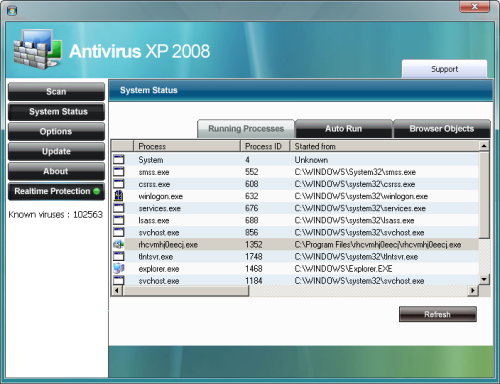
Task: Click the vertical scrollbar up arrow
Action: [484, 146]
